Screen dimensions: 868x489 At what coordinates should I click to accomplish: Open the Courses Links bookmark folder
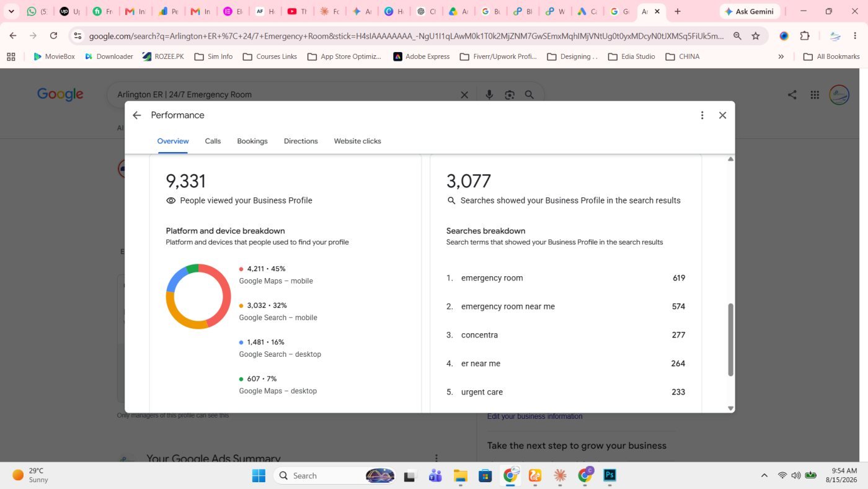click(x=270, y=56)
